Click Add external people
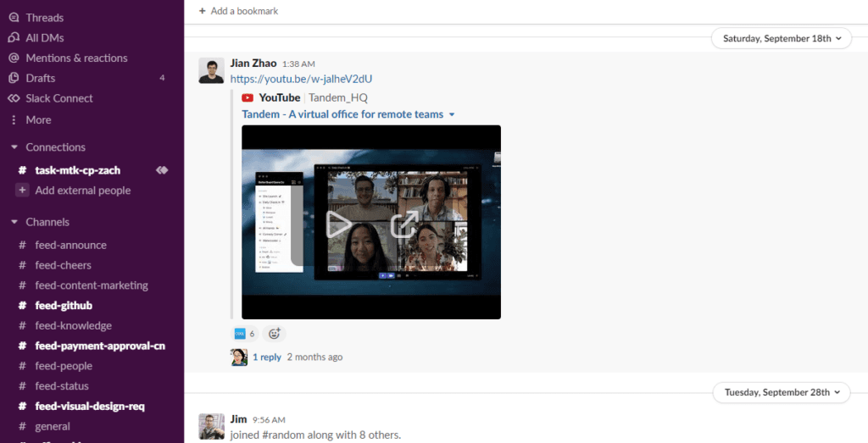Screen dimensions: 868x443 pos(82,191)
